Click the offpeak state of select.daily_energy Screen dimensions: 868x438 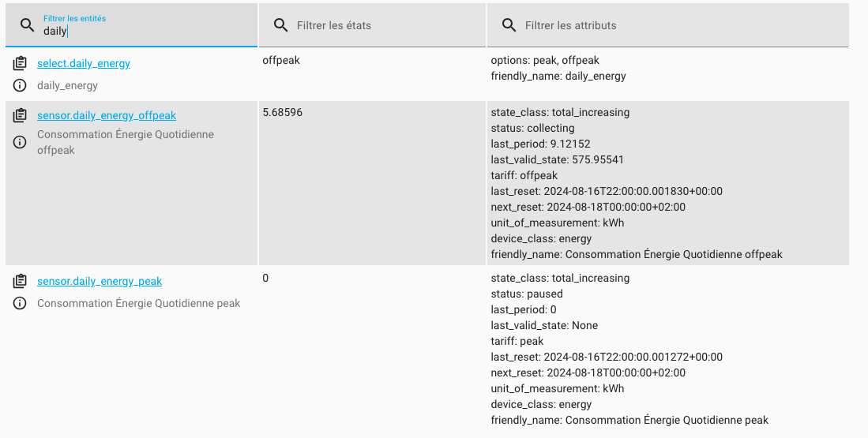(281, 61)
